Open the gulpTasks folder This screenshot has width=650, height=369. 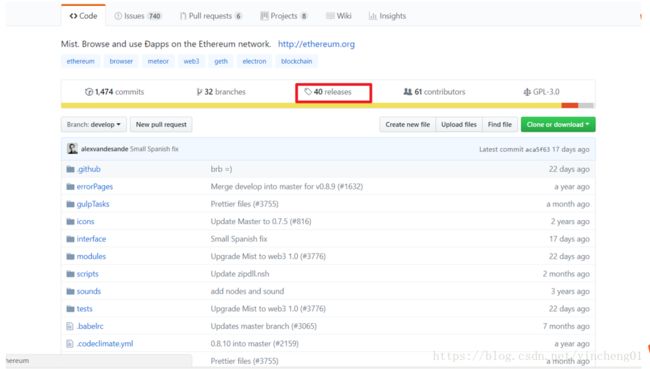click(x=93, y=204)
